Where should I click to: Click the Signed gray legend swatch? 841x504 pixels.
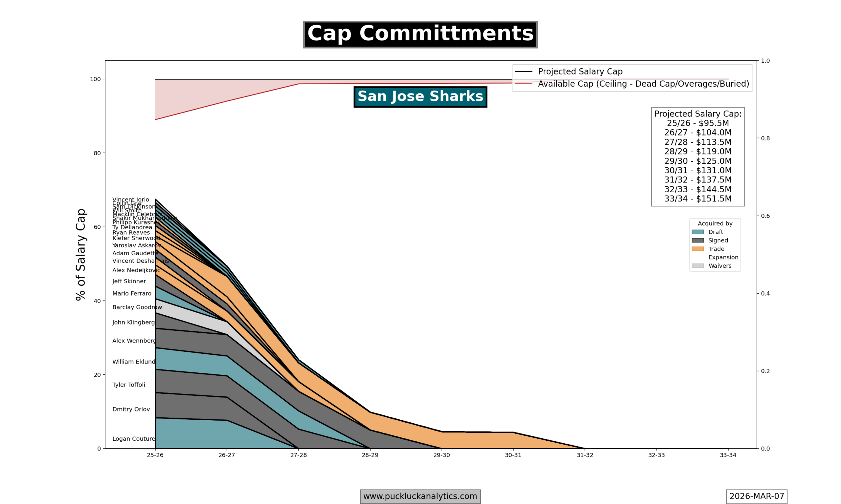click(x=697, y=241)
